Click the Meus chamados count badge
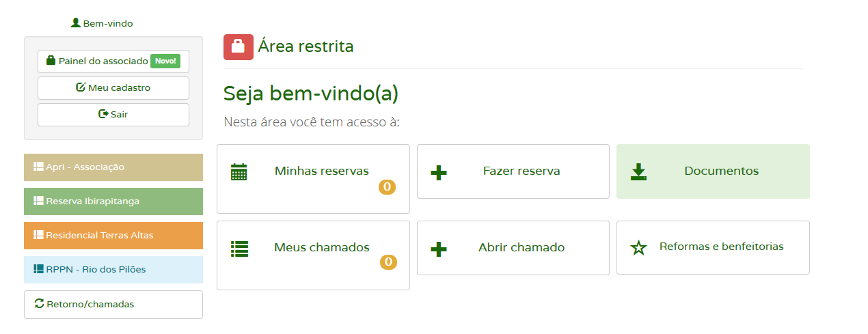 (x=388, y=262)
